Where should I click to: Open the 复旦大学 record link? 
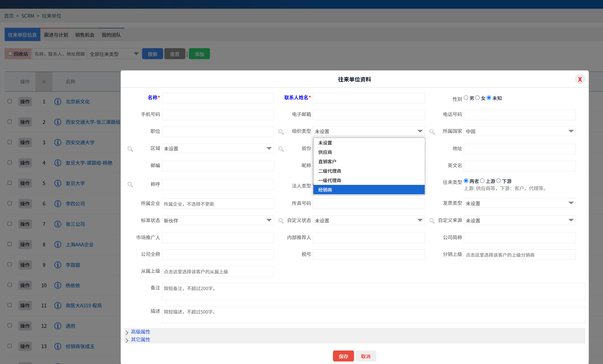(75, 183)
